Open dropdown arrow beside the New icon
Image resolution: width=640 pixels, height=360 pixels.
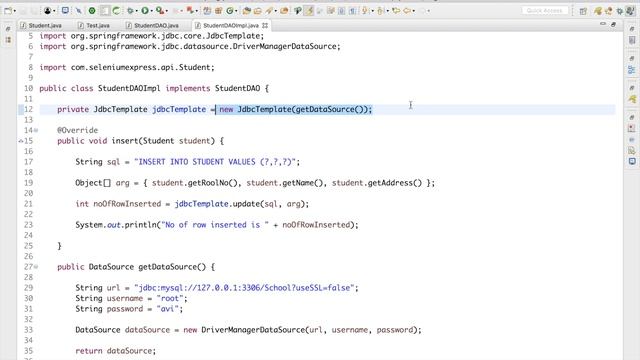point(15,11)
